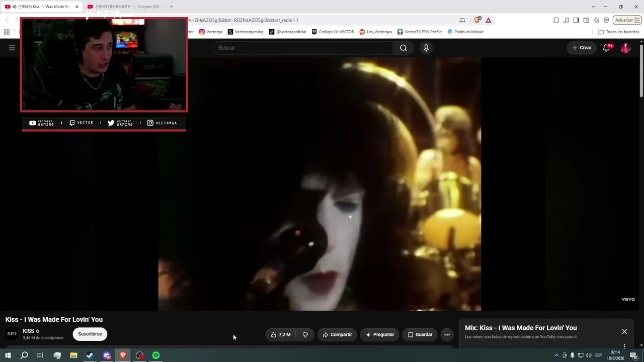
Task: Open the browser apps grid icon
Action: 7,32
